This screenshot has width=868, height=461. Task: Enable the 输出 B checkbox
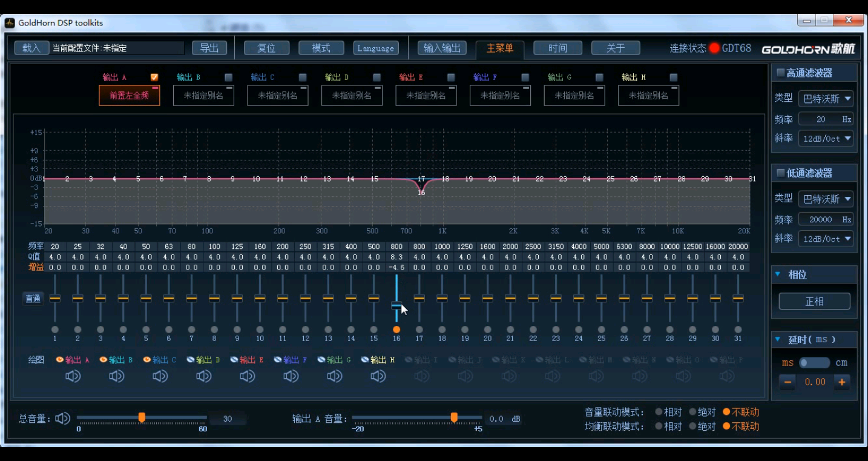tap(229, 78)
